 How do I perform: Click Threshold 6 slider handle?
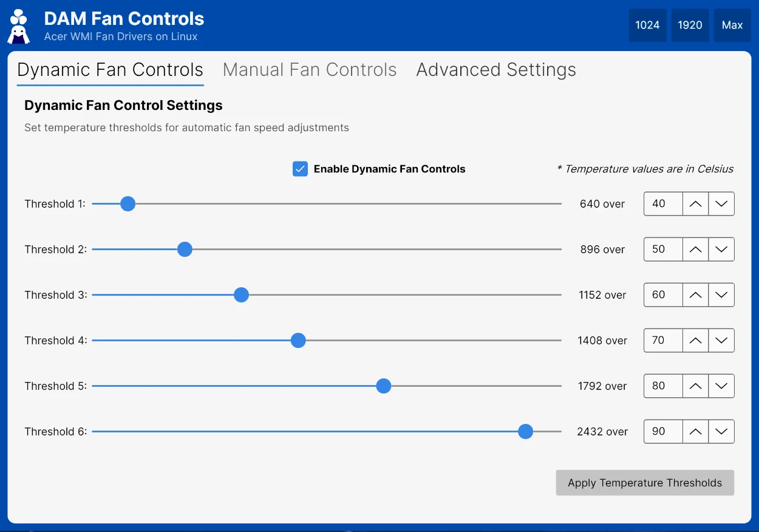(526, 432)
